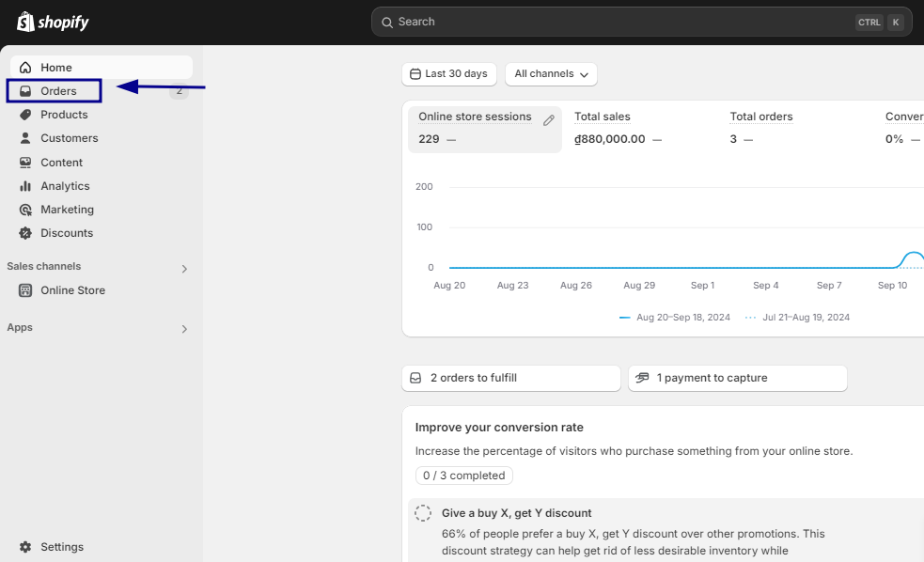Click the 229 sessions value

(x=429, y=139)
